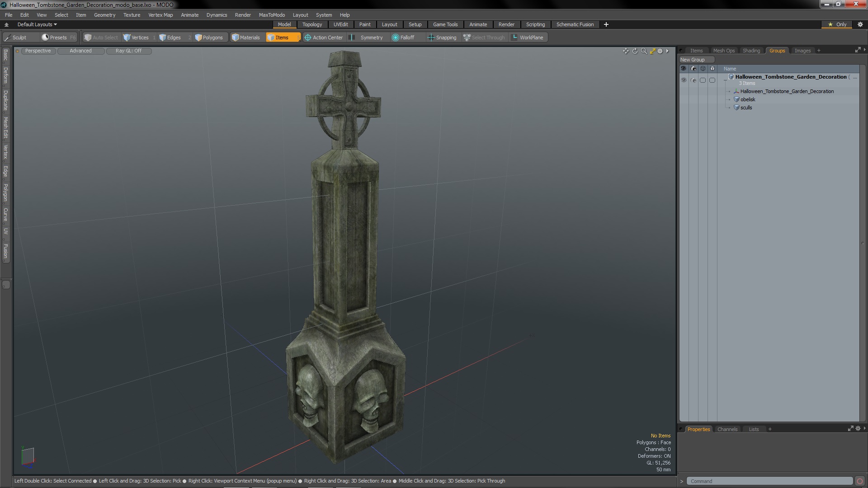Toggle render camera for the tombstone group
Screen dimensions: 868x488
[x=693, y=80]
